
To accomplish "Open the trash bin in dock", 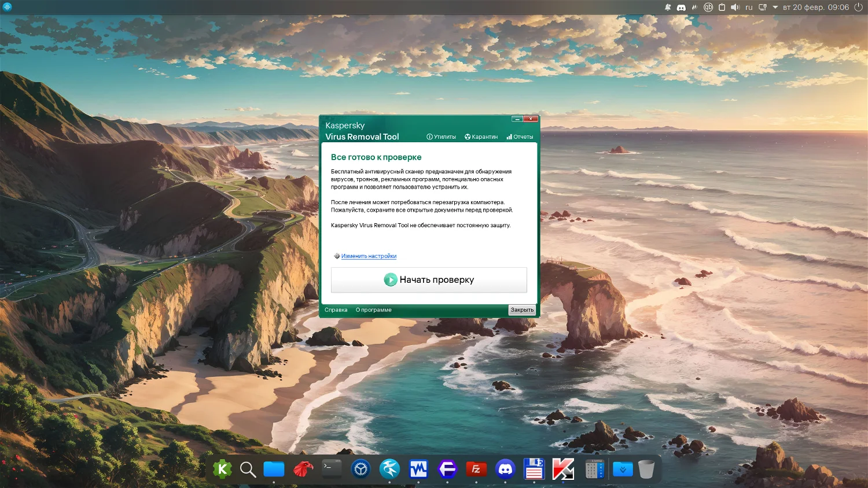I will [x=646, y=469].
